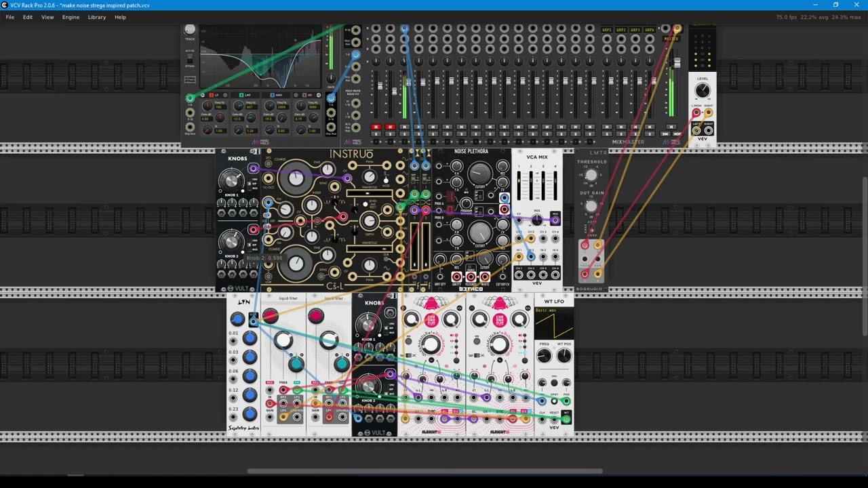Click the right Chronoblob large center knob
868x488 pixels.
click(499, 344)
